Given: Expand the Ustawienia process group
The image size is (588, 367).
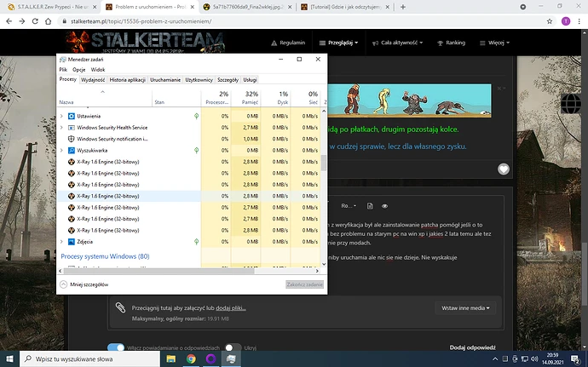Looking at the screenshot, I should point(61,116).
